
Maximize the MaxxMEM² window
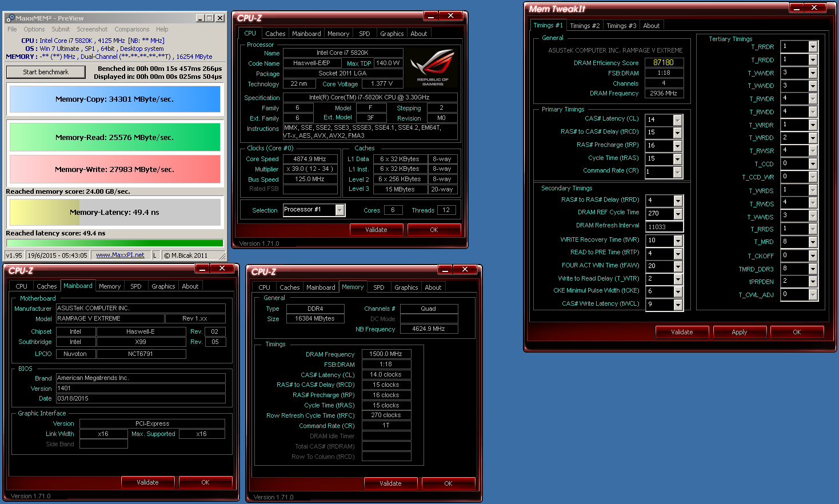pyautogui.click(x=210, y=18)
